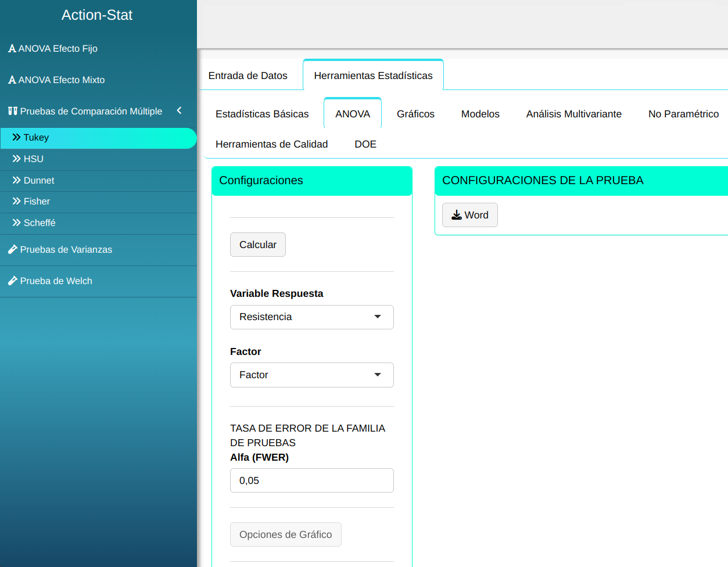Open the Herramientas de Calidad tab

pyautogui.click(x=271, y=144)
